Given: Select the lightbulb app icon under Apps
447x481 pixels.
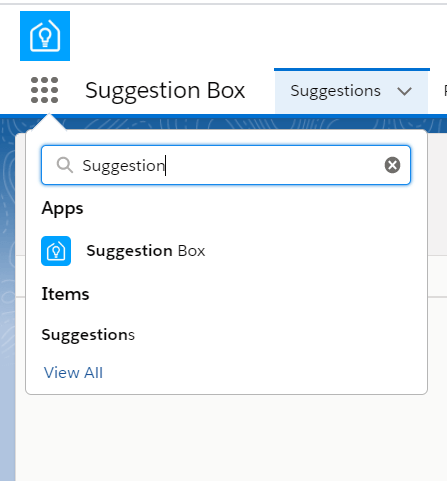Looking at the screenshot, I should tap(56, 251).
